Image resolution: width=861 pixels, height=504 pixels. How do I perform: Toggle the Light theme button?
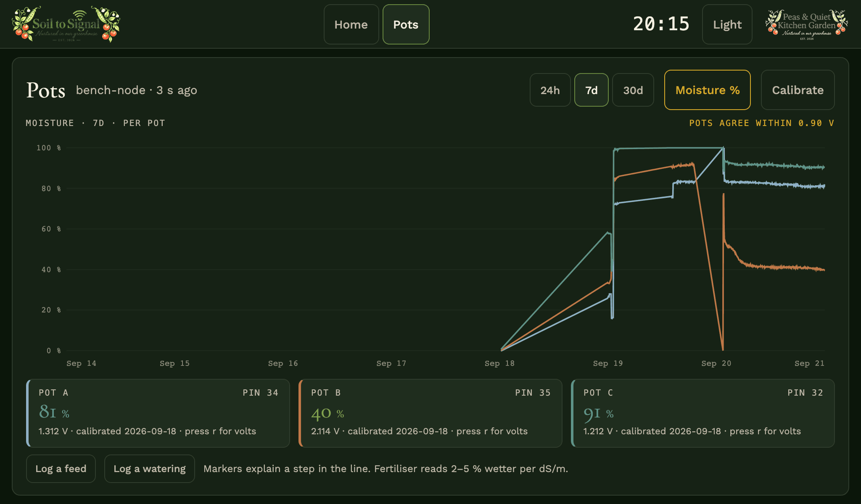(727, 24)
